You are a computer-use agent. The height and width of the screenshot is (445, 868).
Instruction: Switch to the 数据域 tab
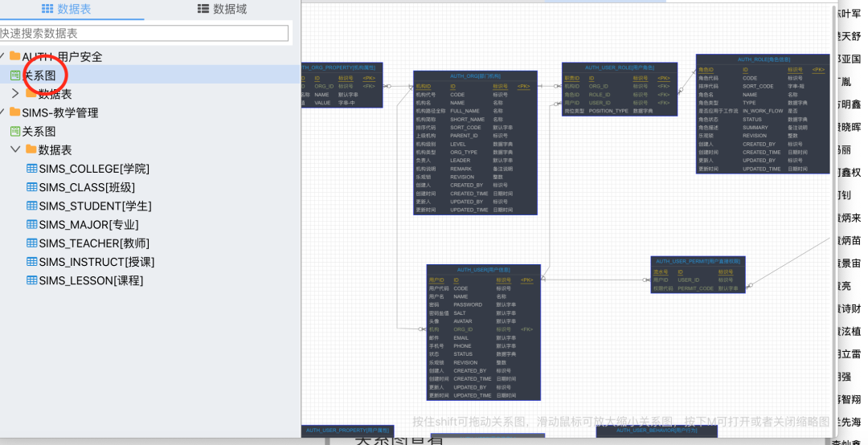point(222,9)
